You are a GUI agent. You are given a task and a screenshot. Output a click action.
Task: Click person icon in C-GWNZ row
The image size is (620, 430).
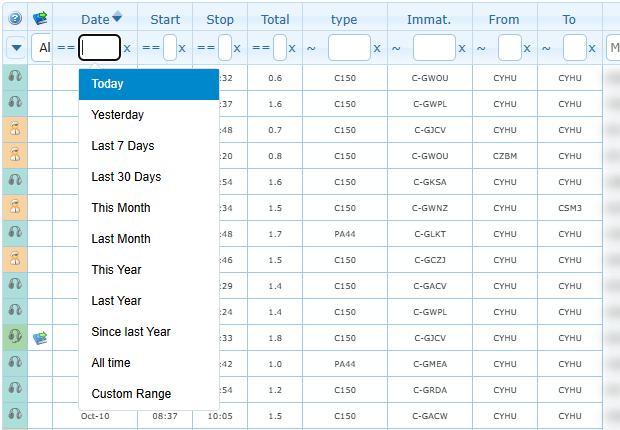point(15,206)
